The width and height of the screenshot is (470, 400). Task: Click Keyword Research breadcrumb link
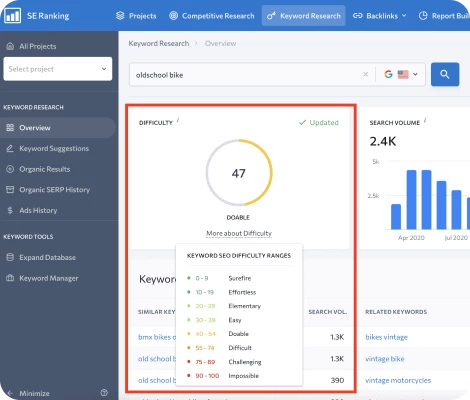coord(159,43)
